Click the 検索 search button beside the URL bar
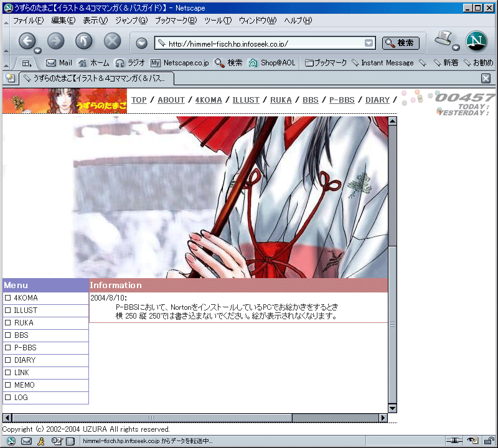The image size is (498, 448). tap(401, 43)
